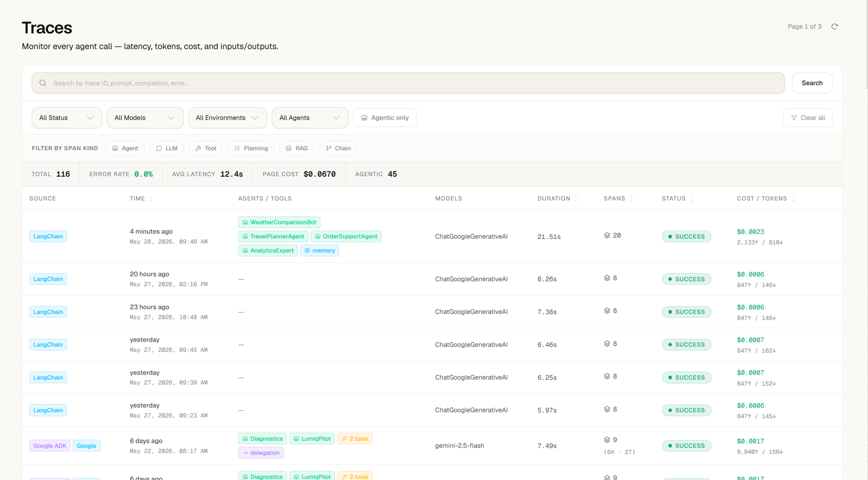Open the All Environments dropdown
The image size is (868, 480).
(x=227, y=118)
